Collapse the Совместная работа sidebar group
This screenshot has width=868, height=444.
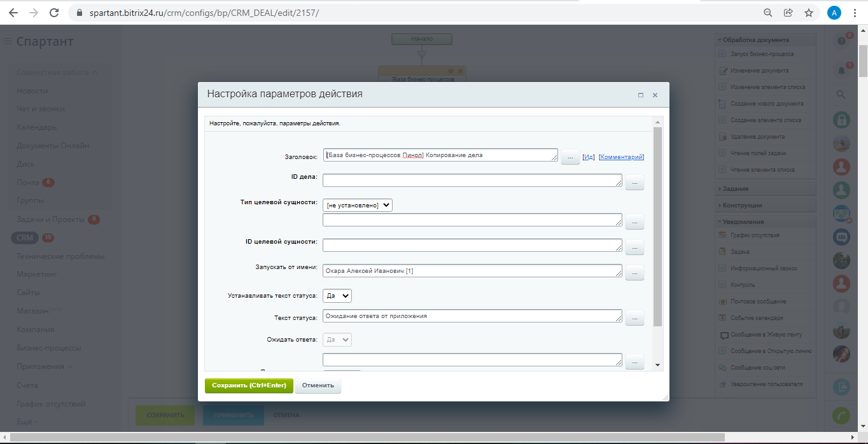pos(57,73)
